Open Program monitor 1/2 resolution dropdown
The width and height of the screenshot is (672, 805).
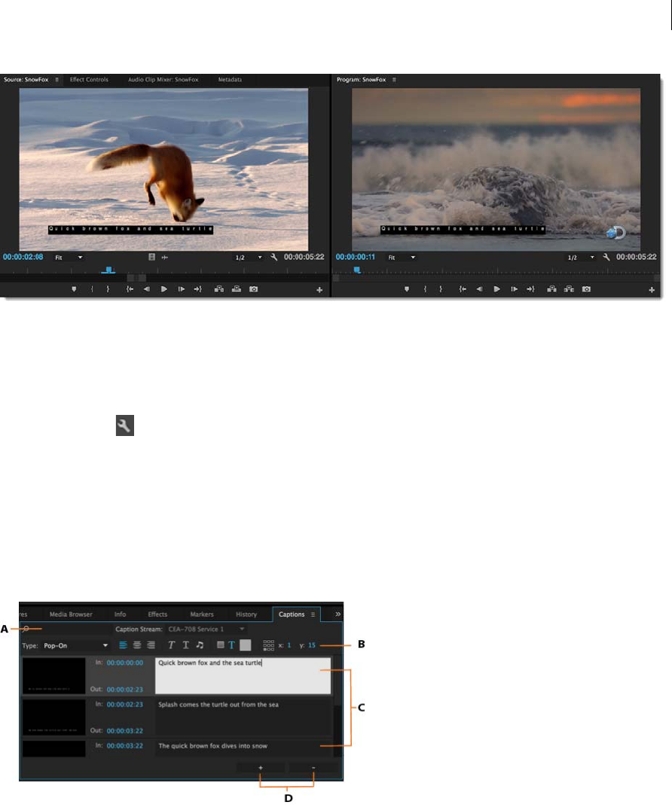click(x=581, y=258)
